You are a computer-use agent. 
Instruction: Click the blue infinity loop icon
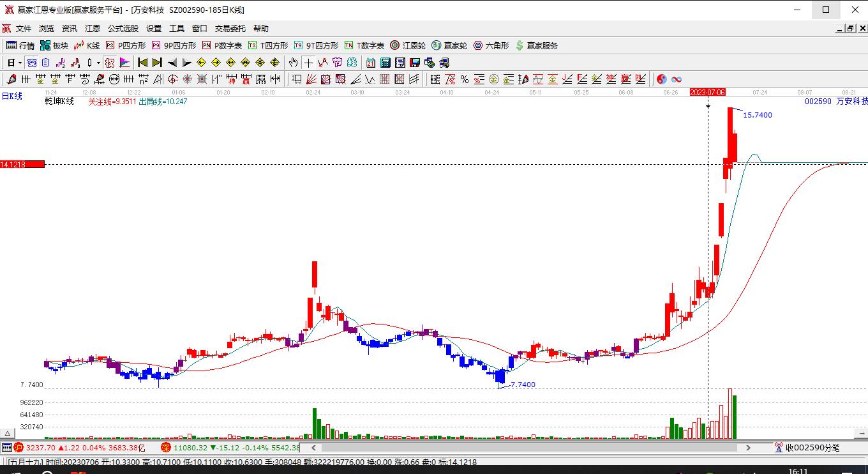[677, 79]
